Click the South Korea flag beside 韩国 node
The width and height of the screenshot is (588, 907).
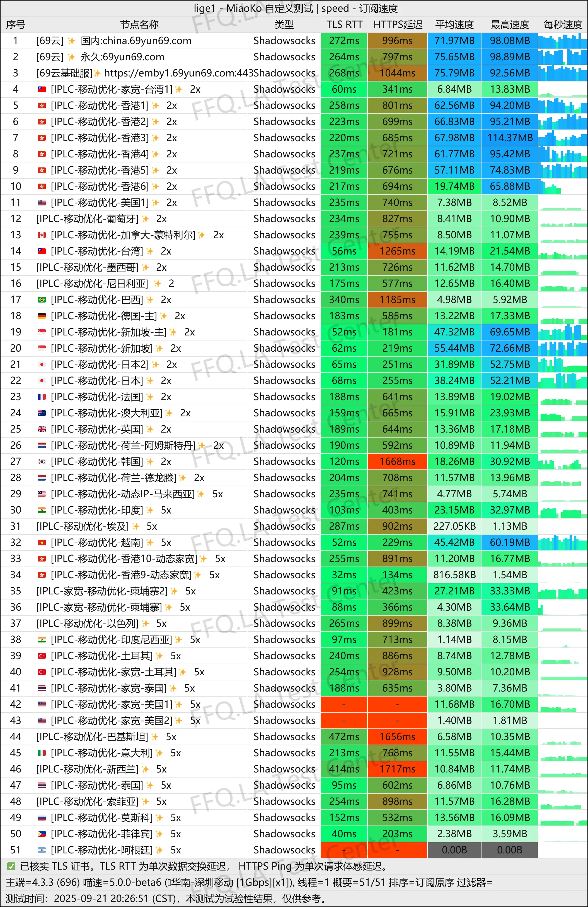(42, 462)
